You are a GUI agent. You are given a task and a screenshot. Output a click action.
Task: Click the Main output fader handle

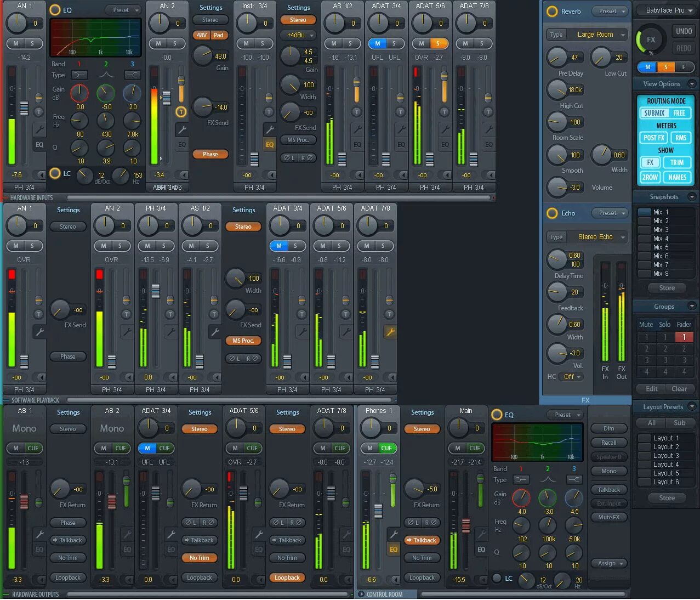coord(466,525)
